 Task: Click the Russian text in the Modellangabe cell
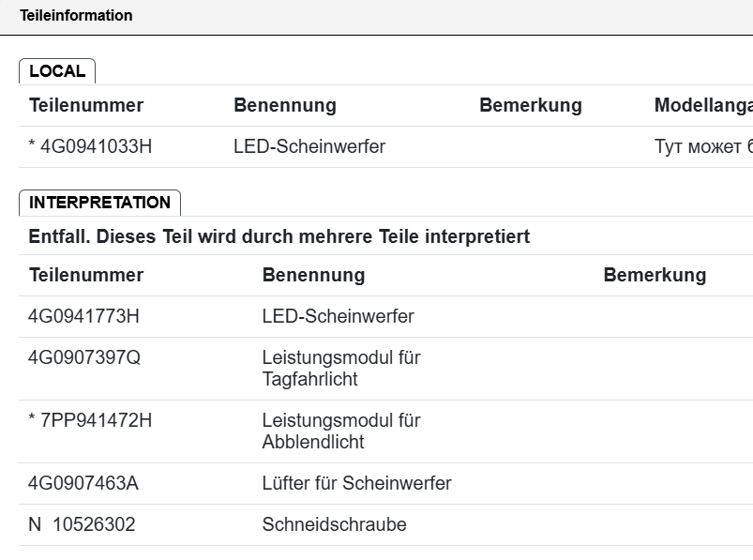pyautogui.click(x=702, y=147)
